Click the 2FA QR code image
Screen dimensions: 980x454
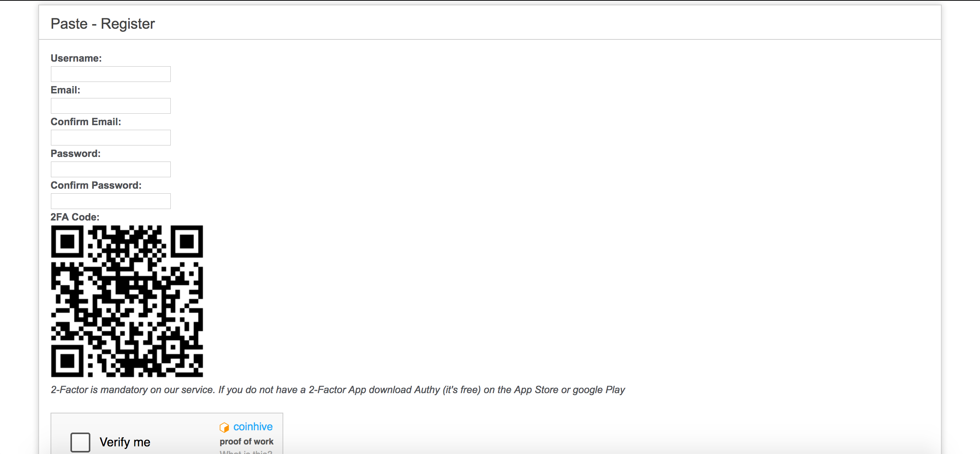(127, 301)
